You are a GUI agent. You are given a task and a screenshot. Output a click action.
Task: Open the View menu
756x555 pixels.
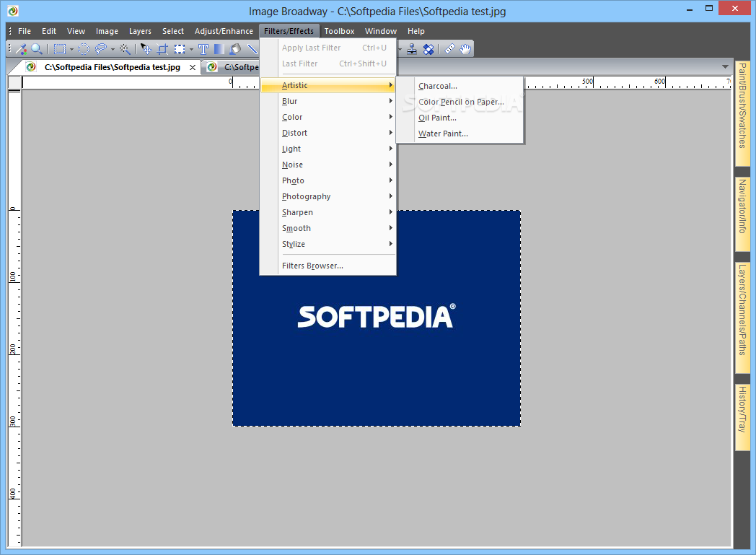76,31
